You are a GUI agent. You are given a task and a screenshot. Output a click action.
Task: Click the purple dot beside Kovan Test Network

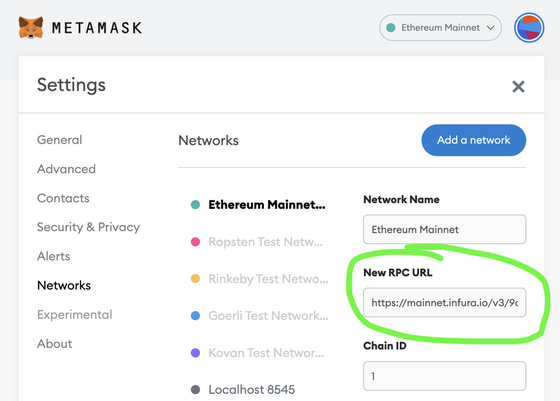point(195,353)
